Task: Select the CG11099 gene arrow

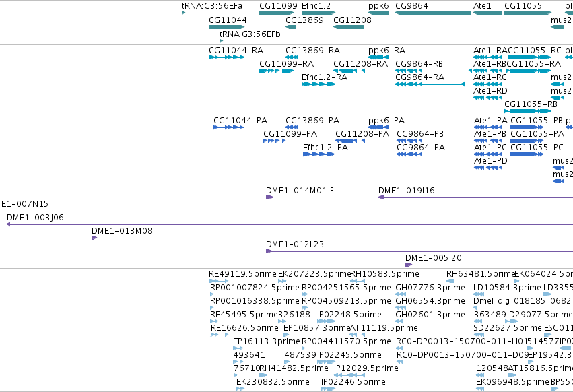Action: (277, 13)
